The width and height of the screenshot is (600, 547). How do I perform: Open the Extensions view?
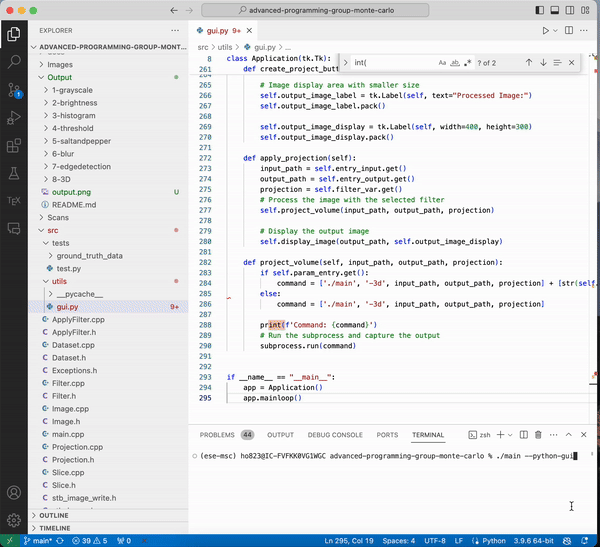[14, 145]
